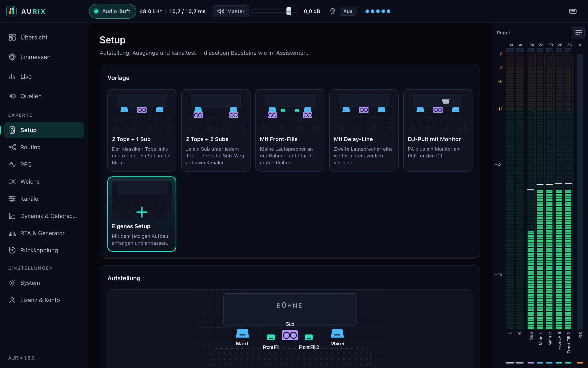Open Pegel panel options icon

tap(578, 33)
